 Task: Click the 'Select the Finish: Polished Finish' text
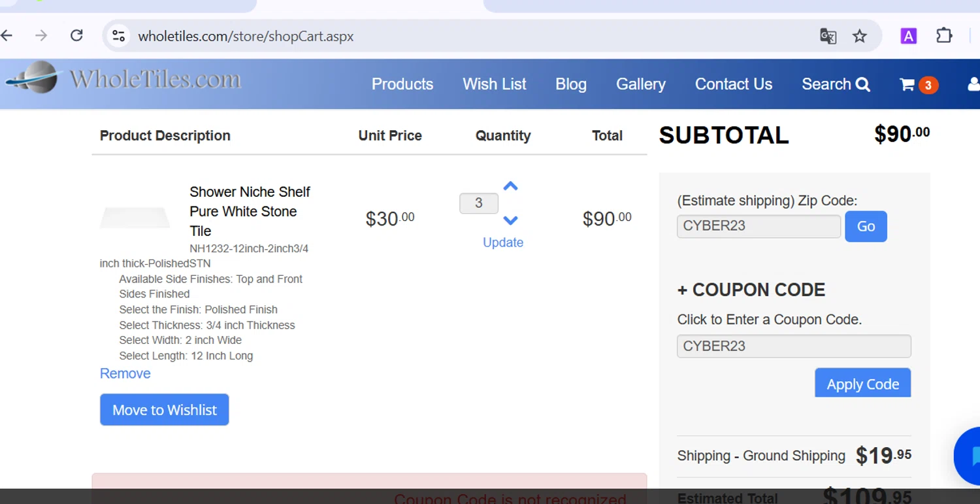[x=199, y=310]
